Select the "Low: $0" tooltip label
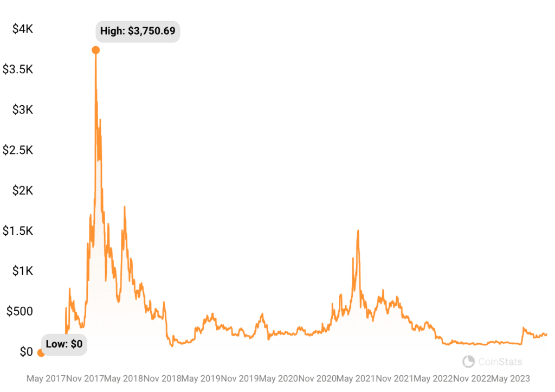 tap(64, 344)
